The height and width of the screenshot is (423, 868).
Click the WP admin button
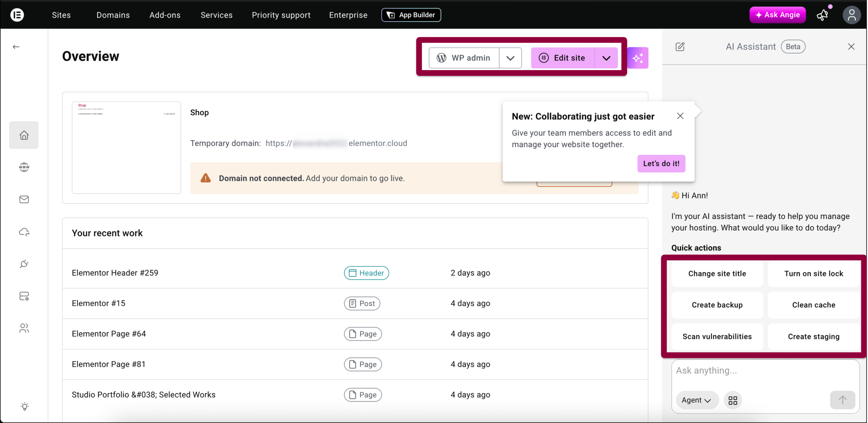pyautogui.click(x=464, y=58)
